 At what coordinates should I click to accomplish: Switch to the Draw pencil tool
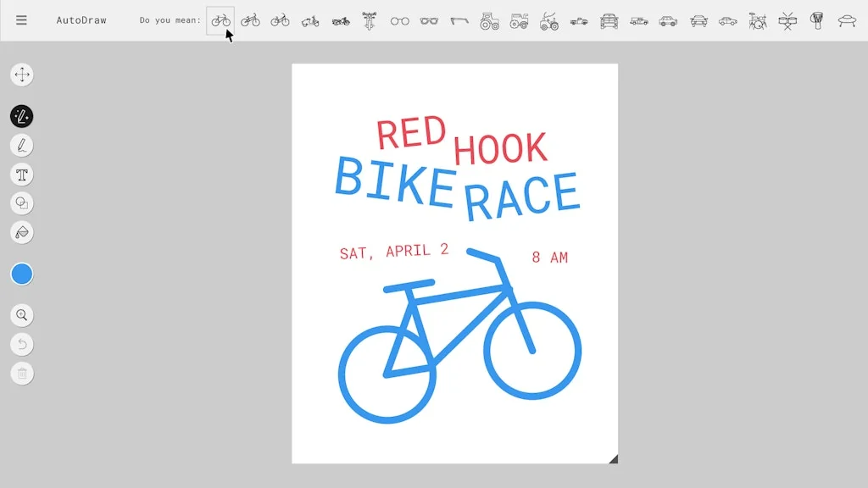point(22,145)
